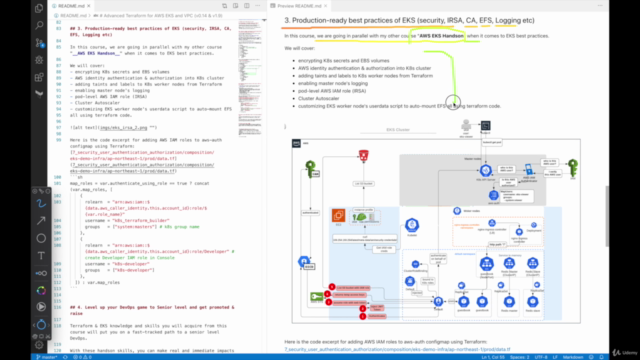Click the master branch indicator in status bar
The height and width of the screenshot is (360, 640).
tap(47, 357)
